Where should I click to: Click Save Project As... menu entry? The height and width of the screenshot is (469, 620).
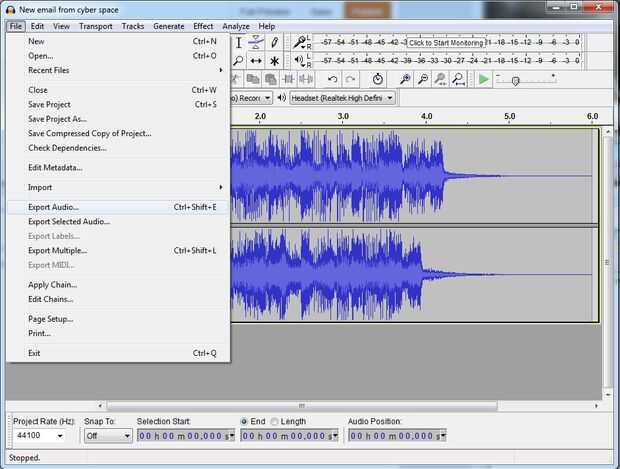[57, 119]
